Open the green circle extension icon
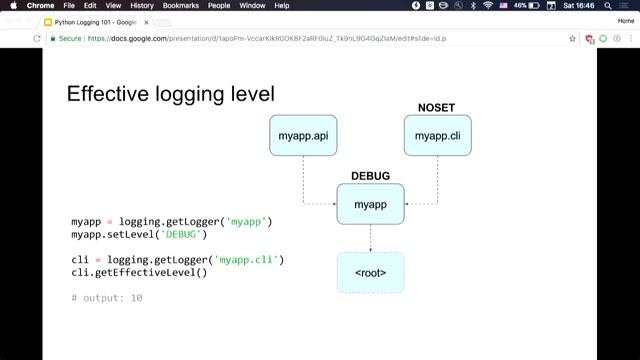This screenshot has width=640, height=360. [x=603, y=38]
